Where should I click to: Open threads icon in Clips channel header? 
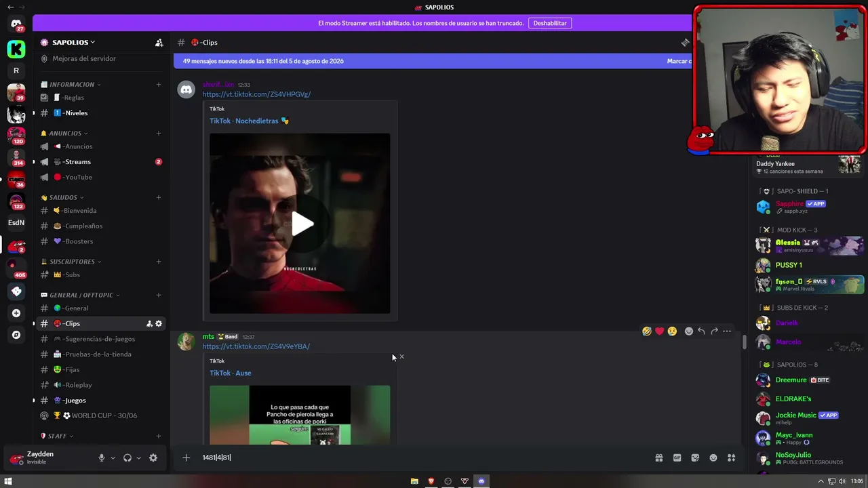685,43
